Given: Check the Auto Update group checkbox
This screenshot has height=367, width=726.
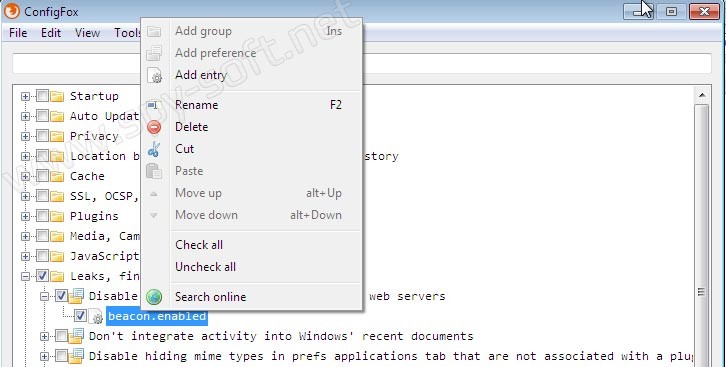Looking at the screenshot, I should (x=42, y=116).
